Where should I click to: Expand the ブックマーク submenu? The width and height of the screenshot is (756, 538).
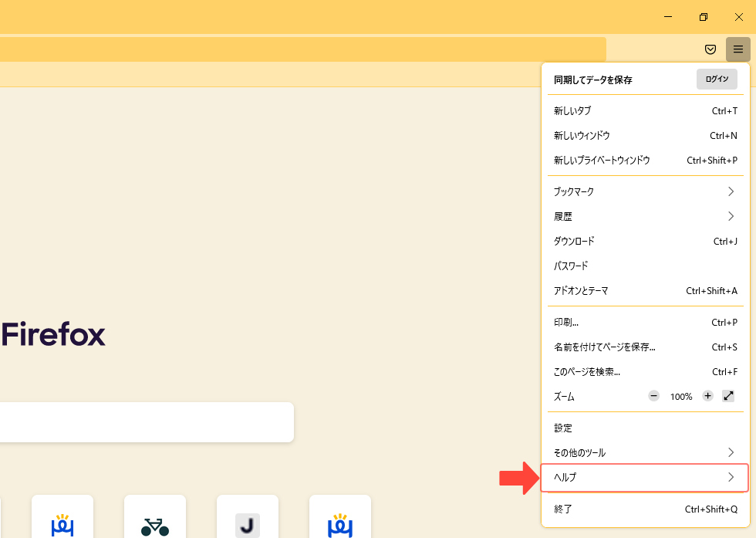pyautogui.click(x=645, y=191)
